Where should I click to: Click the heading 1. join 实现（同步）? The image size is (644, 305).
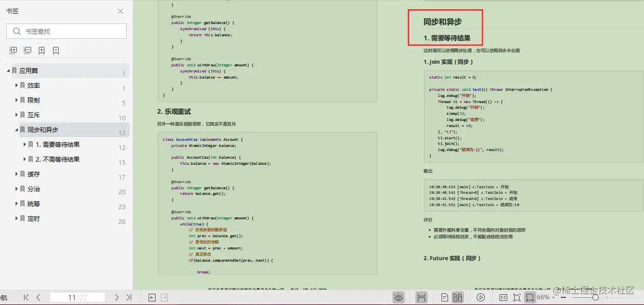(449, 62)
